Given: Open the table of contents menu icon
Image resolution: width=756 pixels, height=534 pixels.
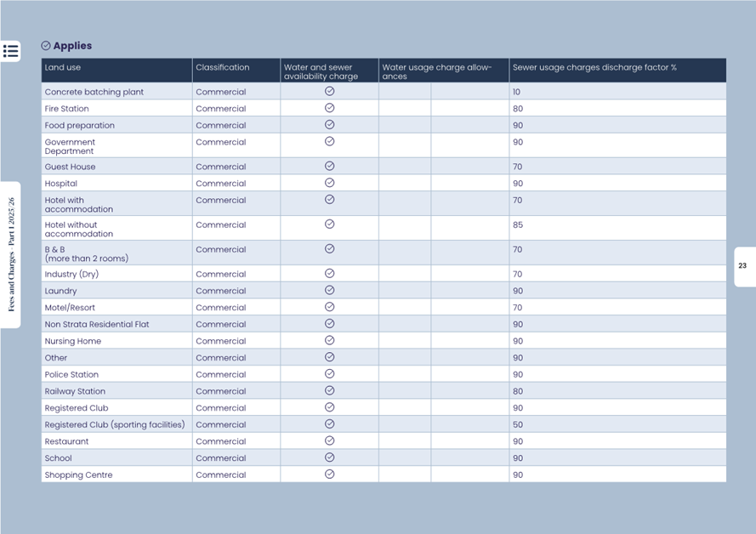Looking at the screenshot, I should pos(10,51).
